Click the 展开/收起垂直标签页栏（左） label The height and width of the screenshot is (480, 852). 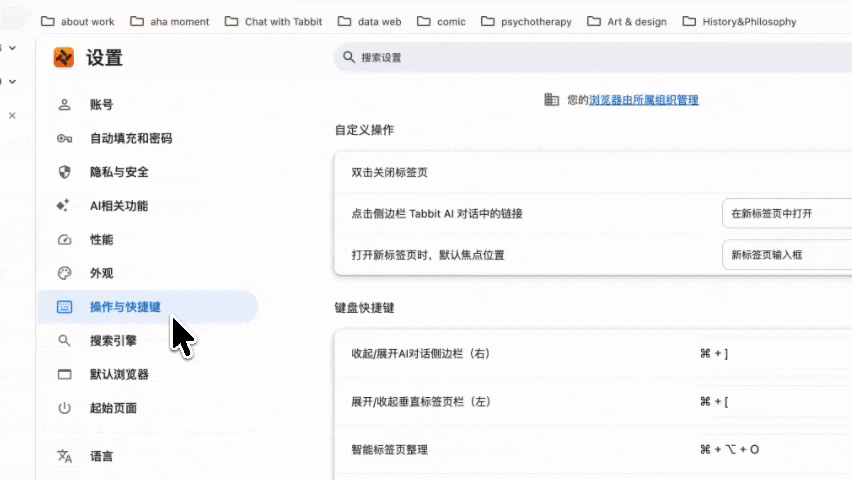click(421, 401)
